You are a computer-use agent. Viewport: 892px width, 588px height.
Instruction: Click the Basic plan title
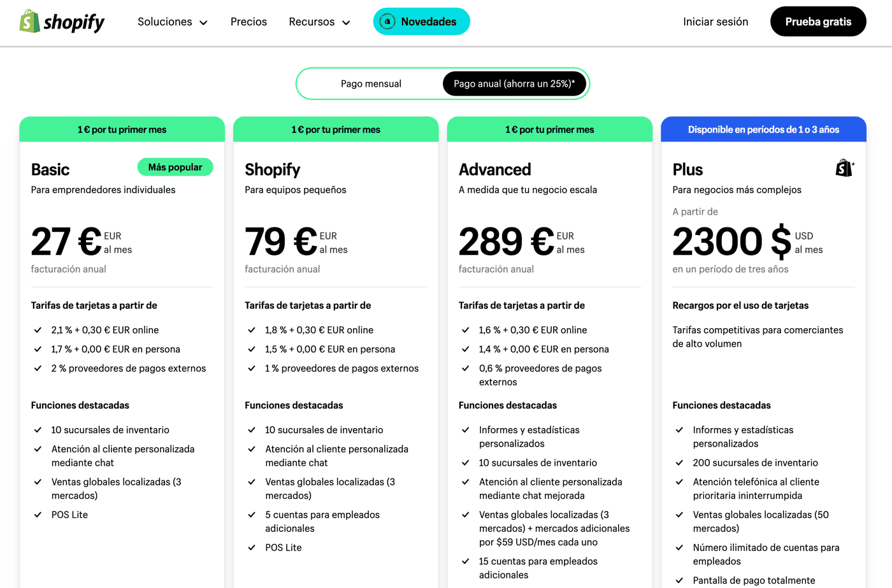[x=50, y=169]
